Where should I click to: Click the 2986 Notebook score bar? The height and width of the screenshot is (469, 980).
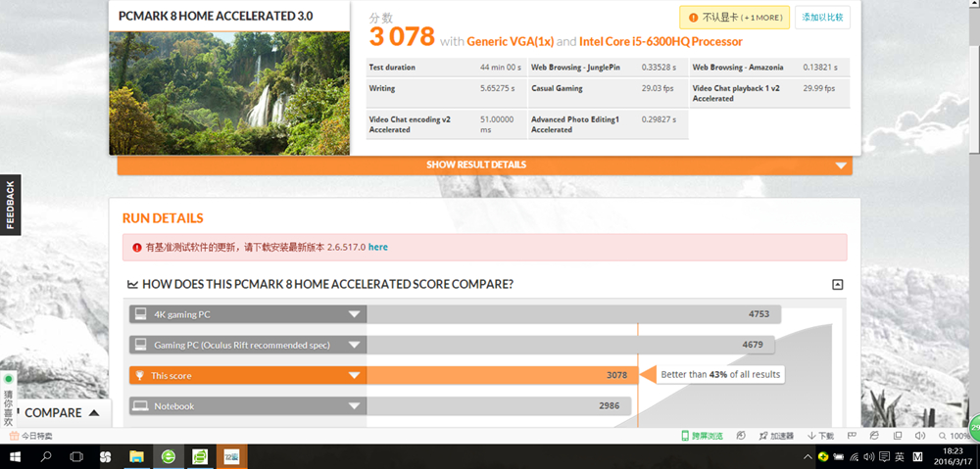[x=499, y=406]
